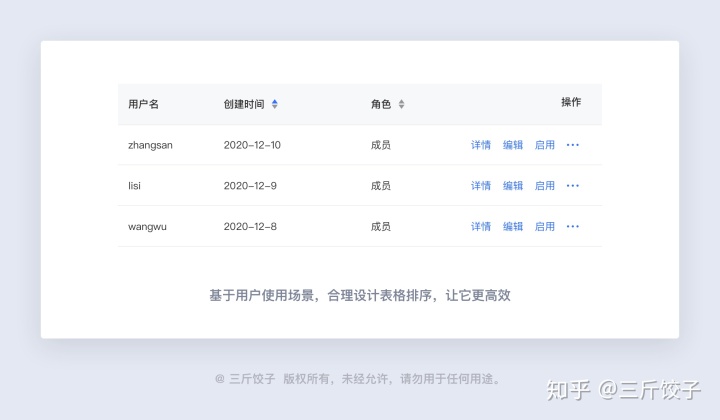Edit lisi via 编辑 link
The width and height of the screenshot is (720, 420).
[513, 186]
